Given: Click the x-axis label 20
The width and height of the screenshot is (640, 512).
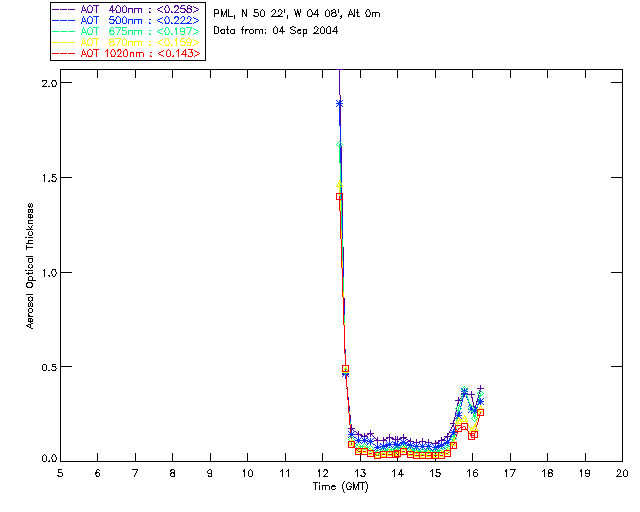Looking at the screenshot, I should (x=622, y=473).
